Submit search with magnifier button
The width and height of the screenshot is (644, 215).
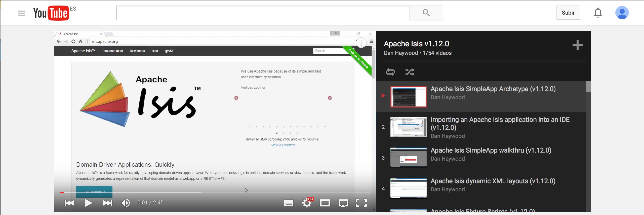pos(426,13)
